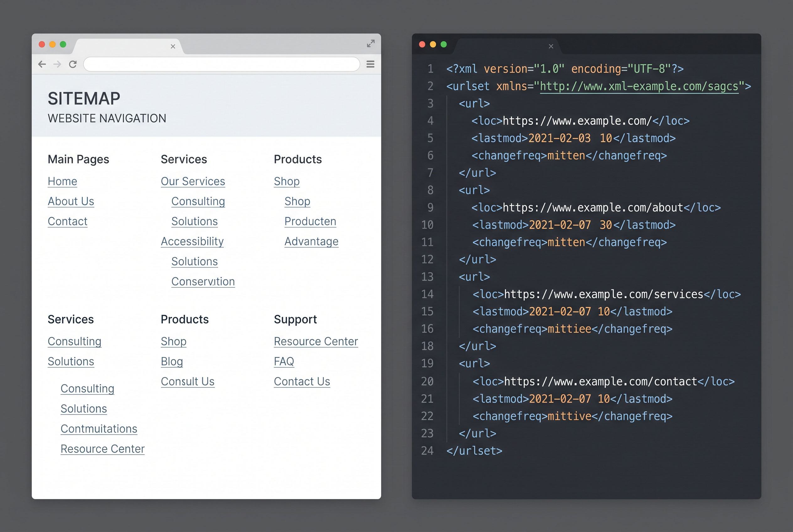
Task: Open the browser hamburger menu
Action: coord(370,64)
